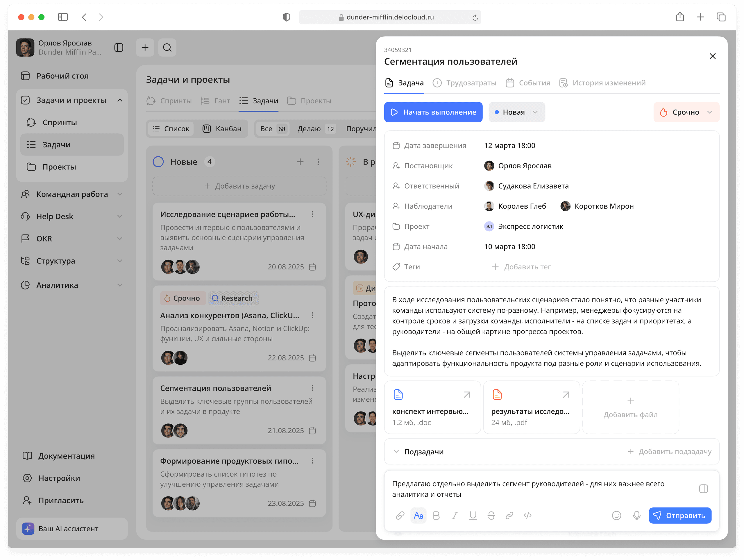Toggle underline formatting in the comment

[473, 515]
